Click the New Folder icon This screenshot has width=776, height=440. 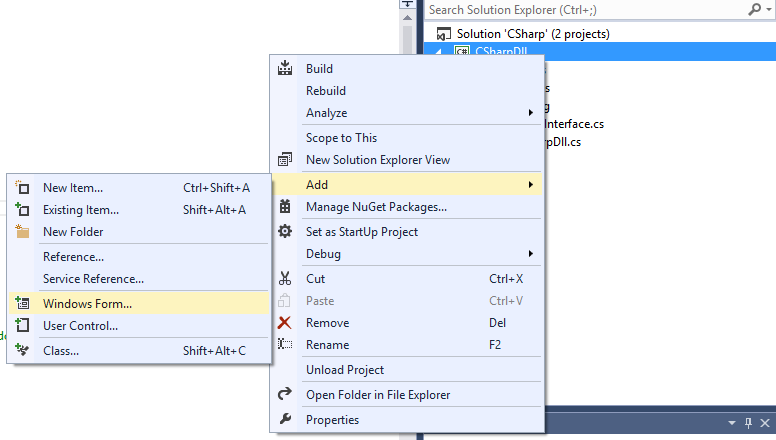click(22, 232)
